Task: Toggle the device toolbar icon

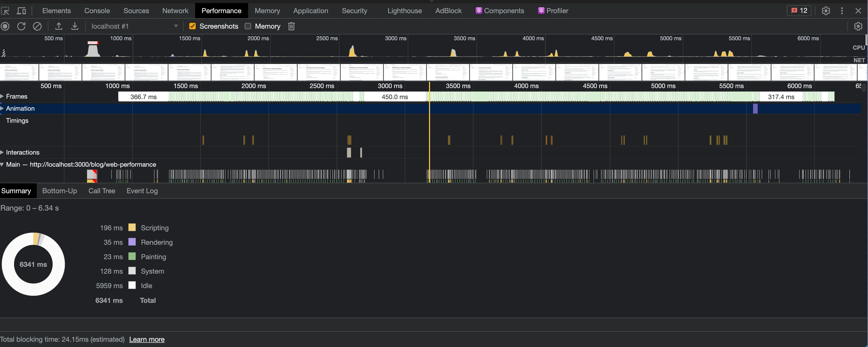Action: point(21,11)
